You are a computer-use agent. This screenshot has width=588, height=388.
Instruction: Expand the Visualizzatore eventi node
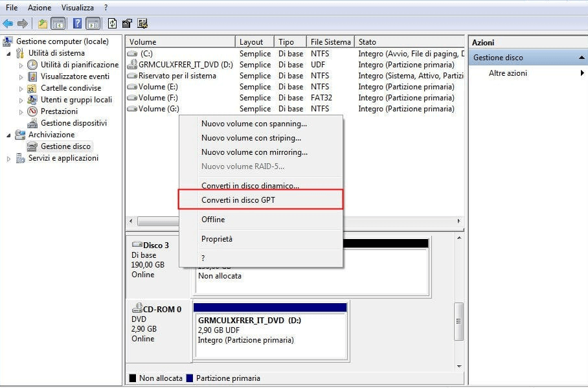pos(21,77)
